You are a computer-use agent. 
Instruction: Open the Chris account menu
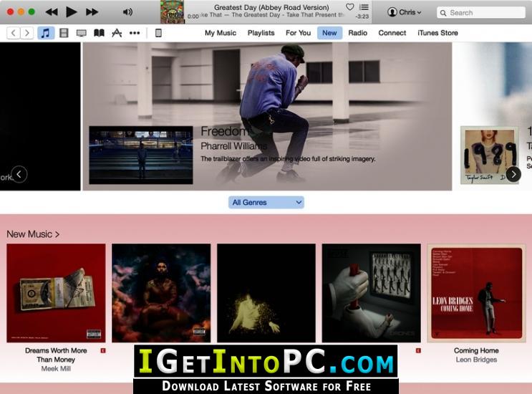tap(405, 12)
